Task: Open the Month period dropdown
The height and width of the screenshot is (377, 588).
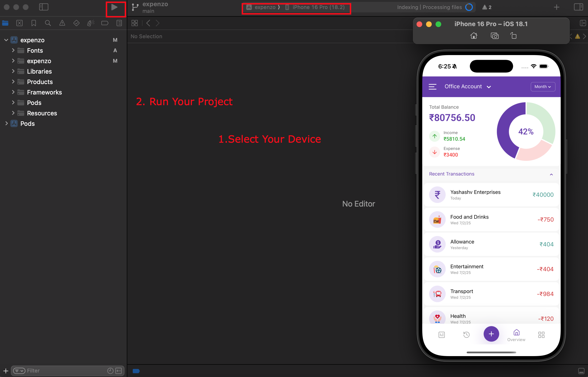Action: pos(543,87)
